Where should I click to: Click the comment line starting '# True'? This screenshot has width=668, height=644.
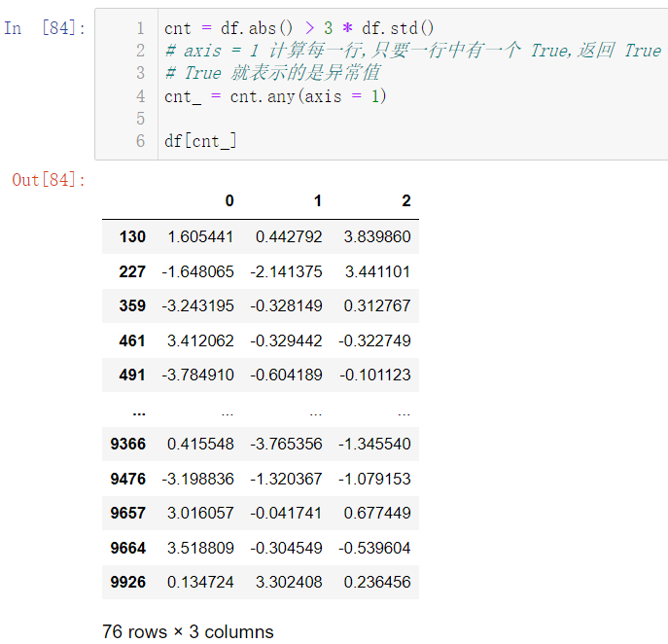tap(272, 73)
